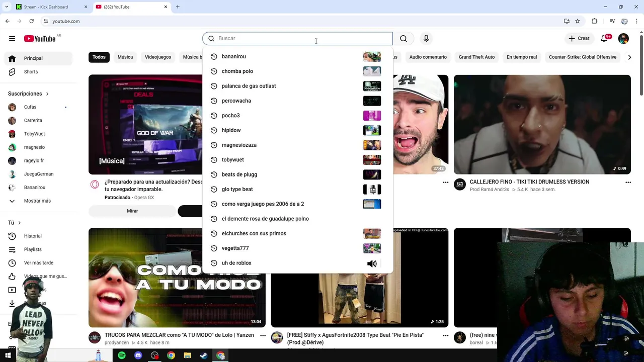This screenshot has width=644, height=362.
Task: Open Chrome media controls icon
Action: (612, 21)
